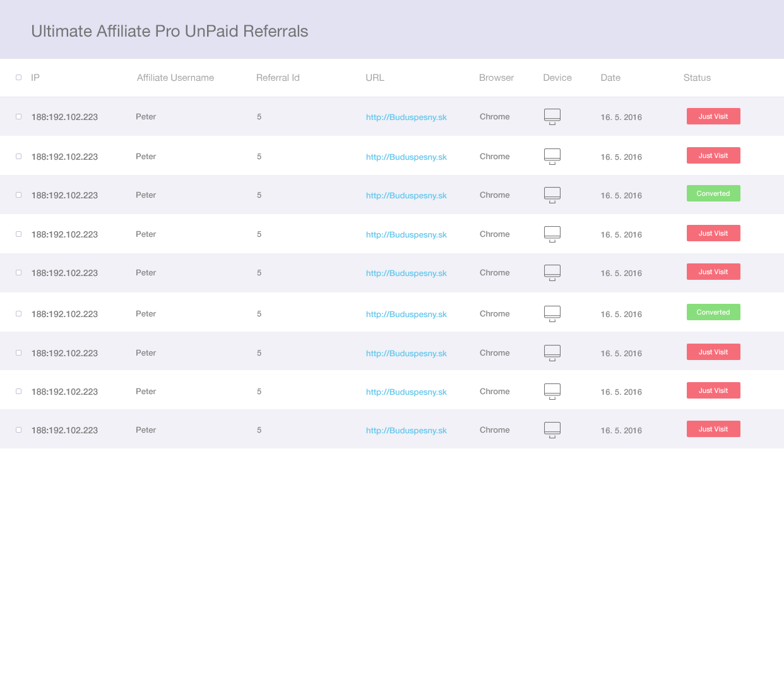This screenshot has width=784, height=691.
Task: Click the IP column header
Action: click(35, 78)
